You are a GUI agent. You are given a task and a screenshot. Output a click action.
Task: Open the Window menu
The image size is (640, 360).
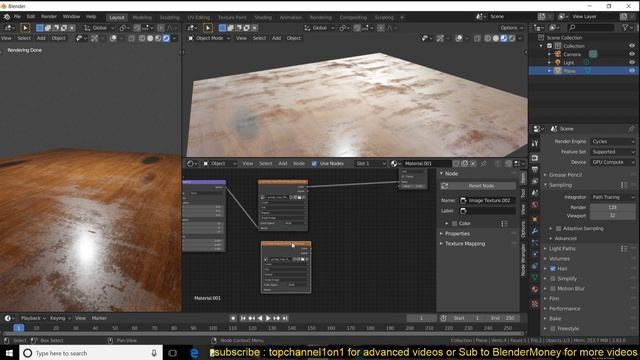(71, 17)
